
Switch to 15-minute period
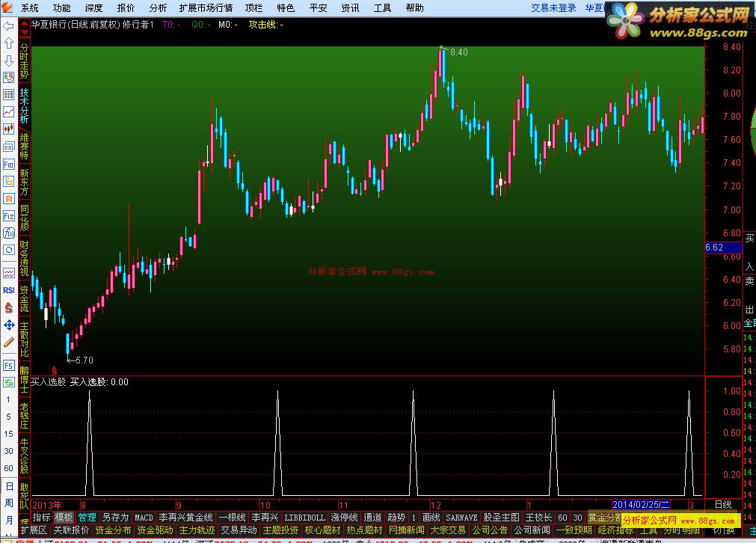point(8,434)
